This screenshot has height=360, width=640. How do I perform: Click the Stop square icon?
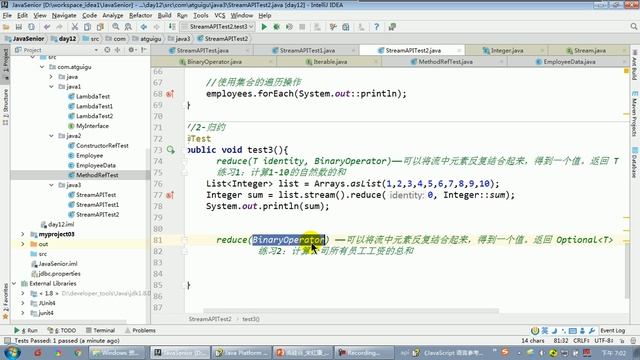302,27
